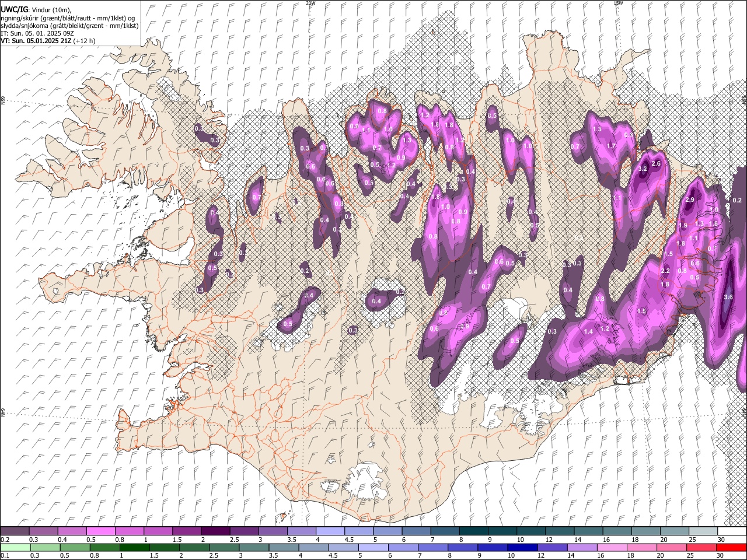
Task: Click the 'rigning/skúrir' legend description line
Action: (68, 18)
